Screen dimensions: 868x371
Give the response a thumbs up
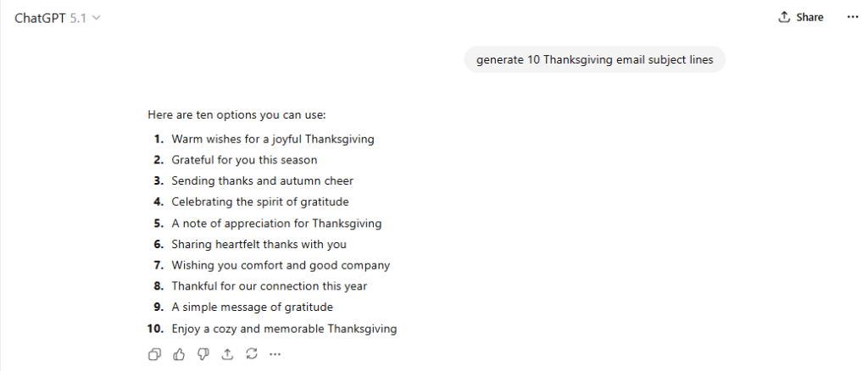pos(179,354)
